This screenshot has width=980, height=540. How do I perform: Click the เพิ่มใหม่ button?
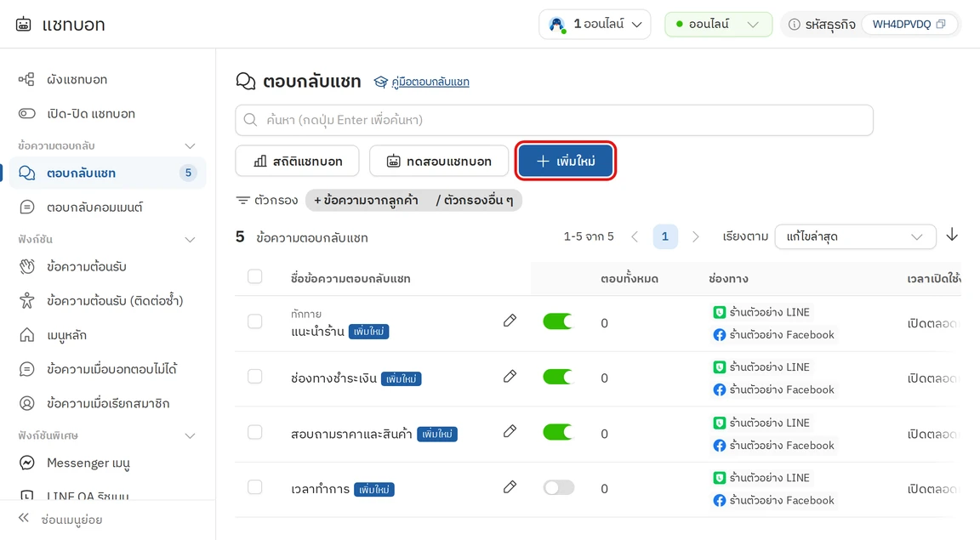(x=566, y=162)
